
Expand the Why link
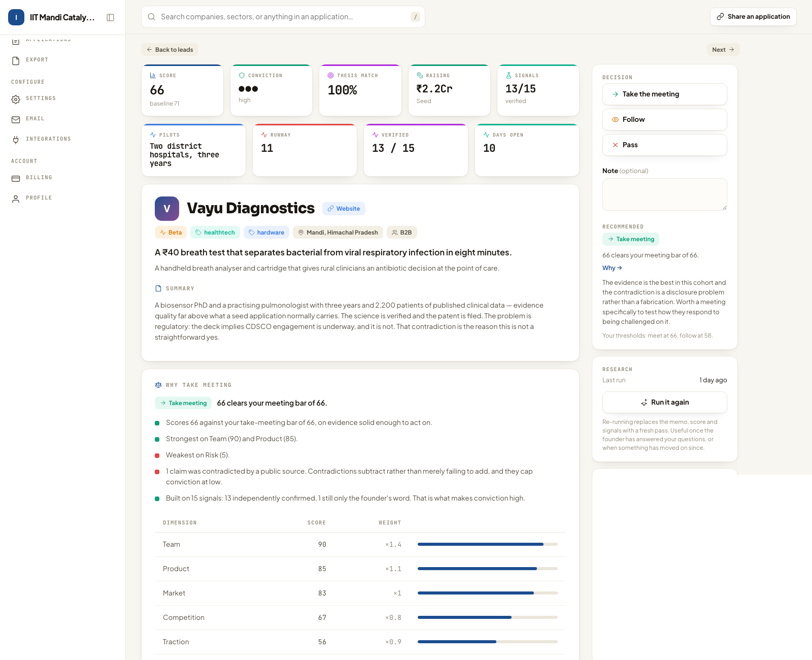point(612,268)
